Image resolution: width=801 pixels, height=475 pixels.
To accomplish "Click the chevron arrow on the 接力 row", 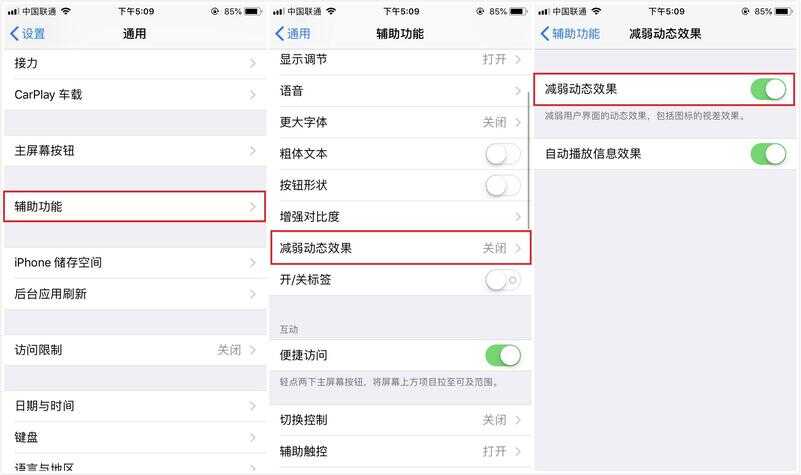I will 253,63.
